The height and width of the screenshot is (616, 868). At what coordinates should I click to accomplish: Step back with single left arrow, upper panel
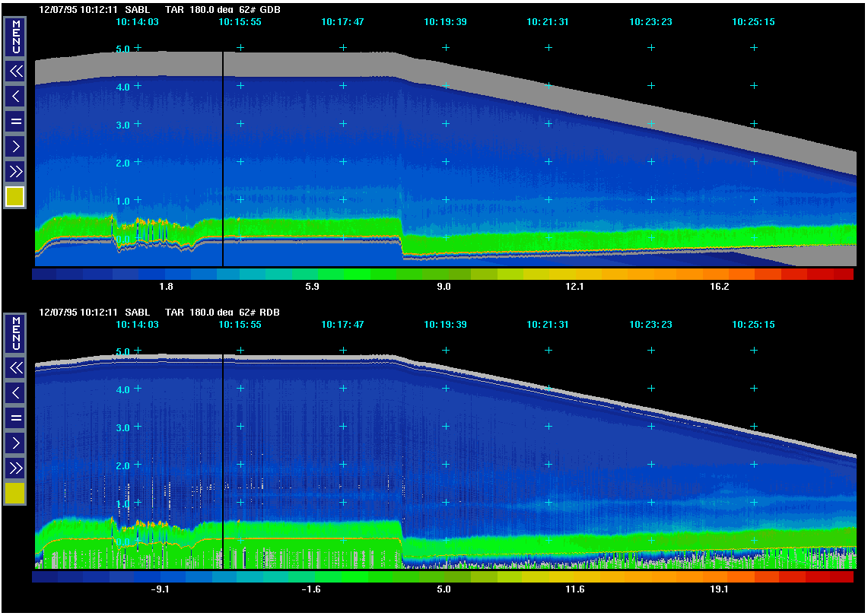coord(16,96)
